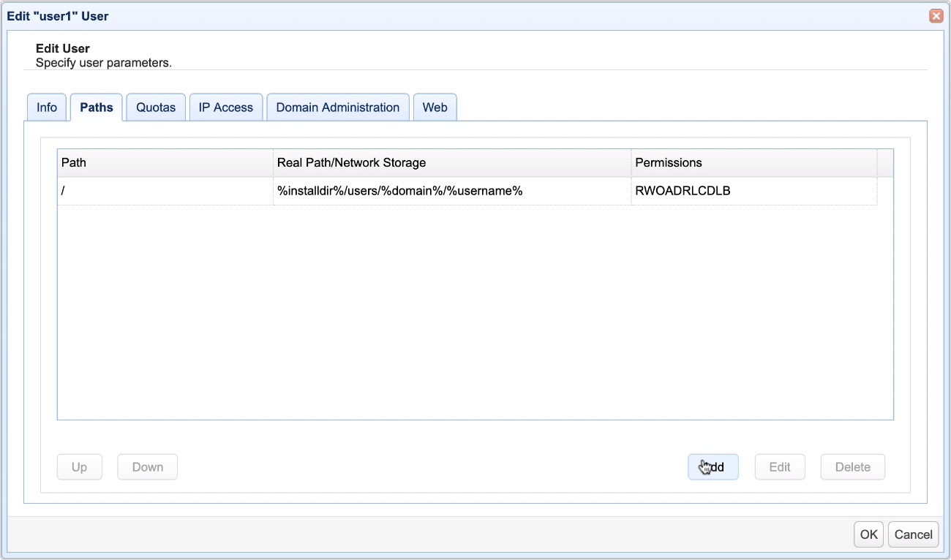This screenshot has width=951, height=560.
Task: Open the Quotas tab
Action: point(155,107)
